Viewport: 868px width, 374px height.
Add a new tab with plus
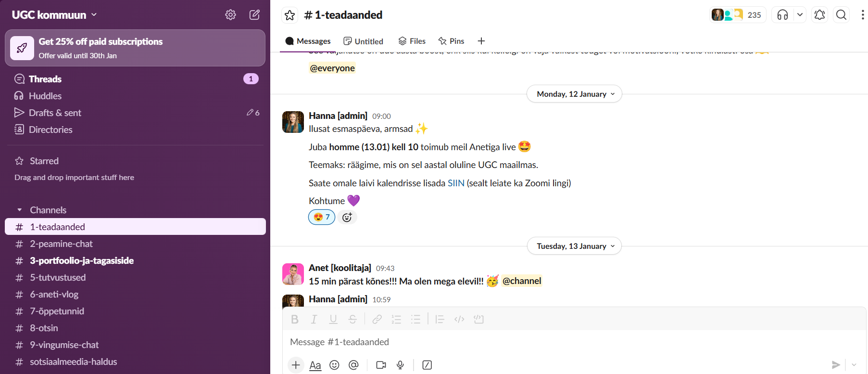481,41
